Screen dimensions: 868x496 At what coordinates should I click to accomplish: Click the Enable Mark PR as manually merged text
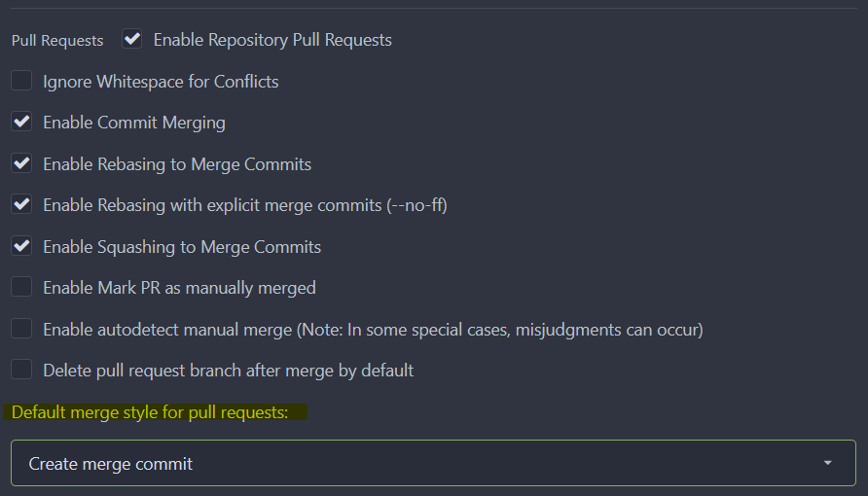[x=179, y=288]
